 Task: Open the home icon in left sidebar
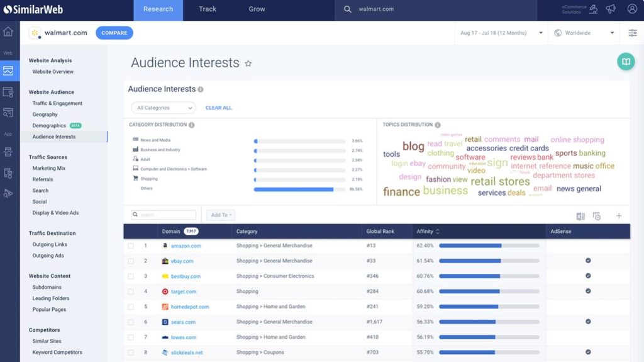8,31
